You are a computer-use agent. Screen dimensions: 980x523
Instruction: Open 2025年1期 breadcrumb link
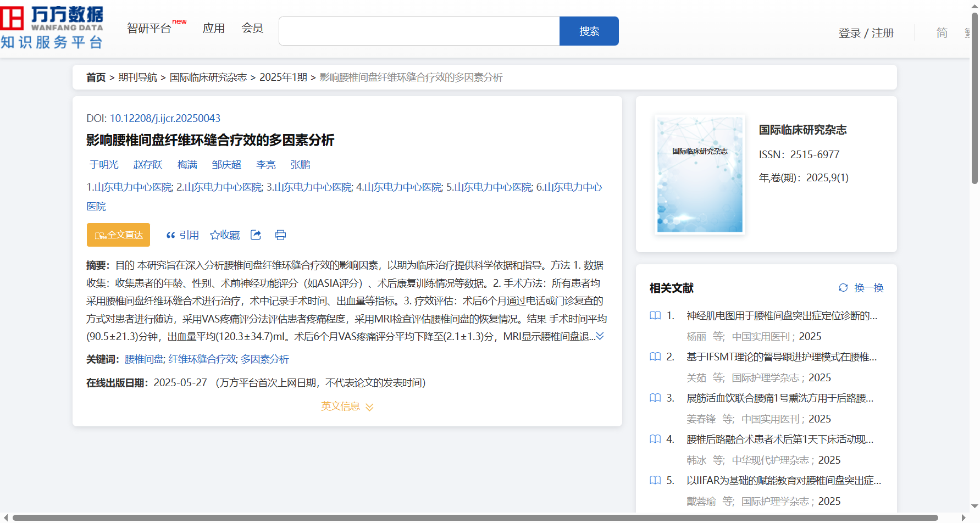tap(283, 77)
